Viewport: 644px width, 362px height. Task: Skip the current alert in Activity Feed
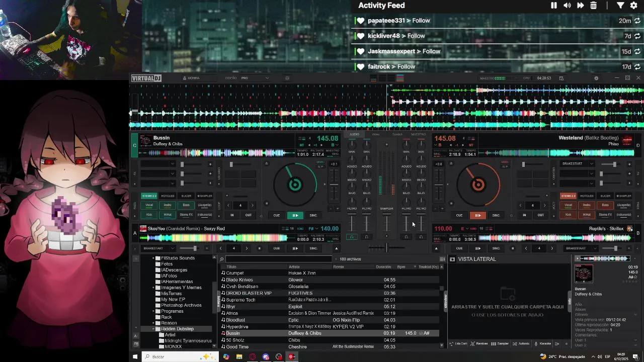tap(580, 6)
